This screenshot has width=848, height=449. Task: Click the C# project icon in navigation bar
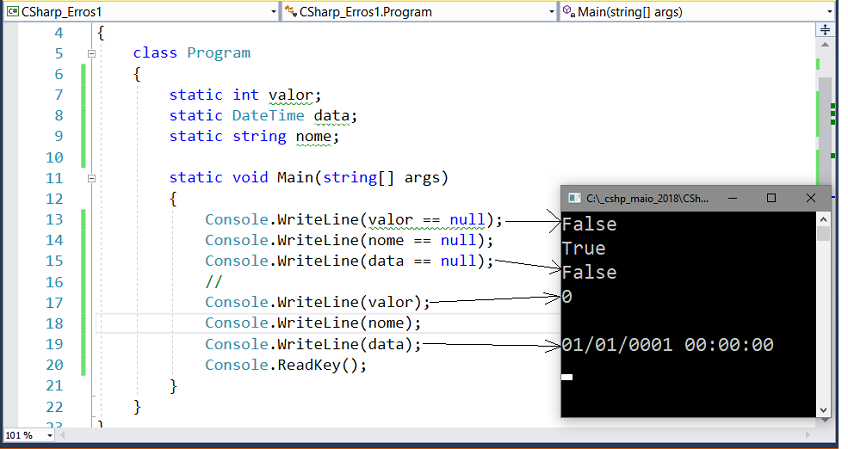(x=13, y=11)
